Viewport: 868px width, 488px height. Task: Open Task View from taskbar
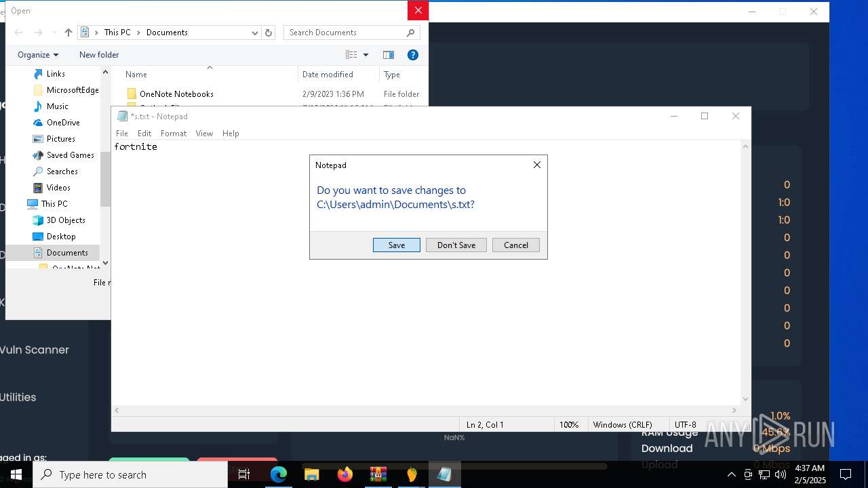pyautogui.click(x=244, y=474)
